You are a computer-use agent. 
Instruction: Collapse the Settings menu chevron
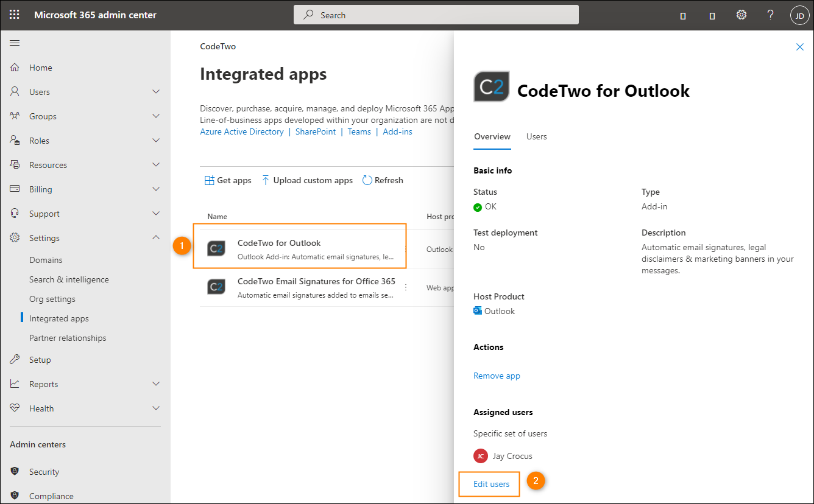pos(156,238)
